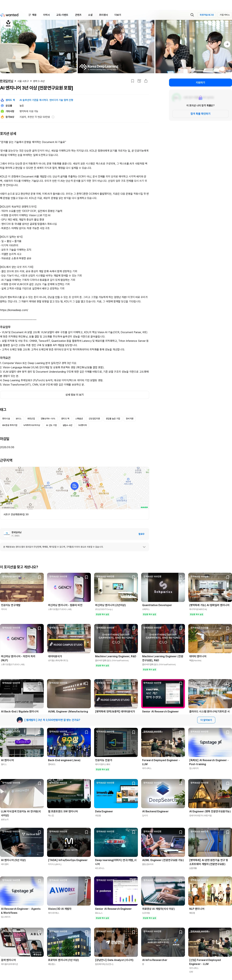Bookmark 프로덕트 엔지니어 (1년 이상) card
The image size is (232, 980).
pyautogui.click(x=86, y=932)
